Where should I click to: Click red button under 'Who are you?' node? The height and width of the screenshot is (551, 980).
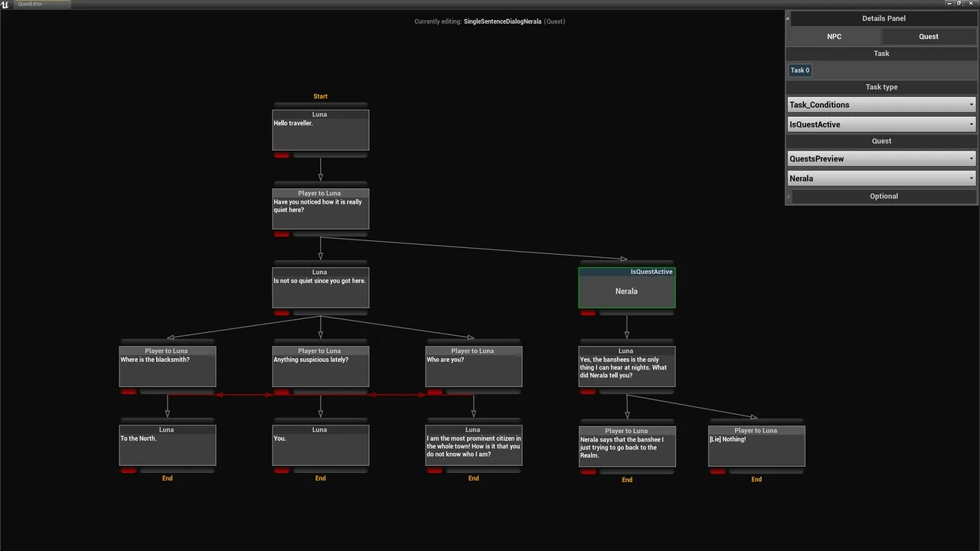[435, 392]
